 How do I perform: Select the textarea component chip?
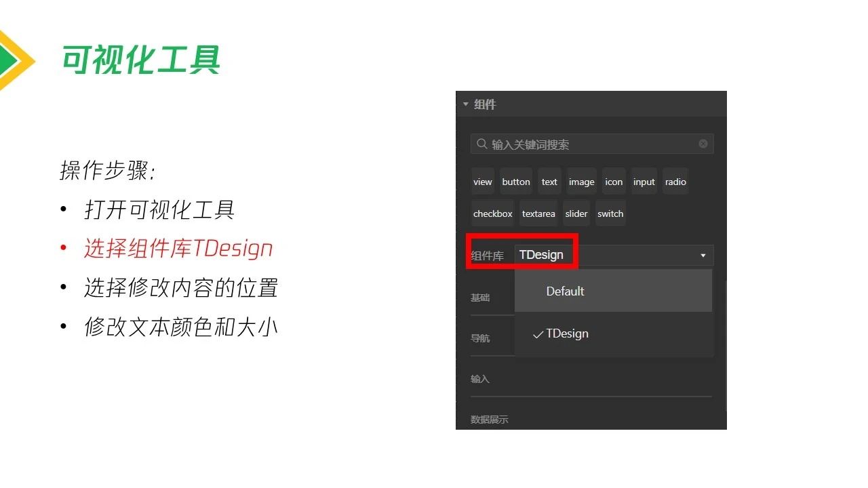pyautogui.click(x=538, y=213)
